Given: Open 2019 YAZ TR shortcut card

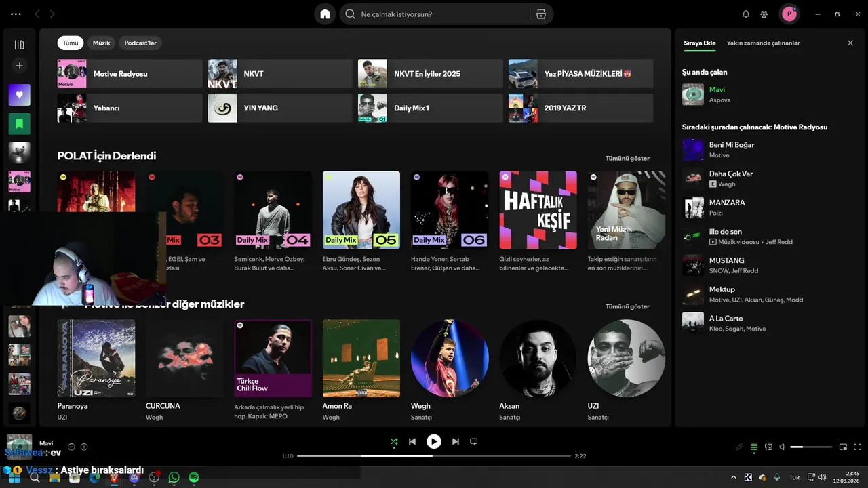Looking at the screenshot, I should tap(581, 108).
